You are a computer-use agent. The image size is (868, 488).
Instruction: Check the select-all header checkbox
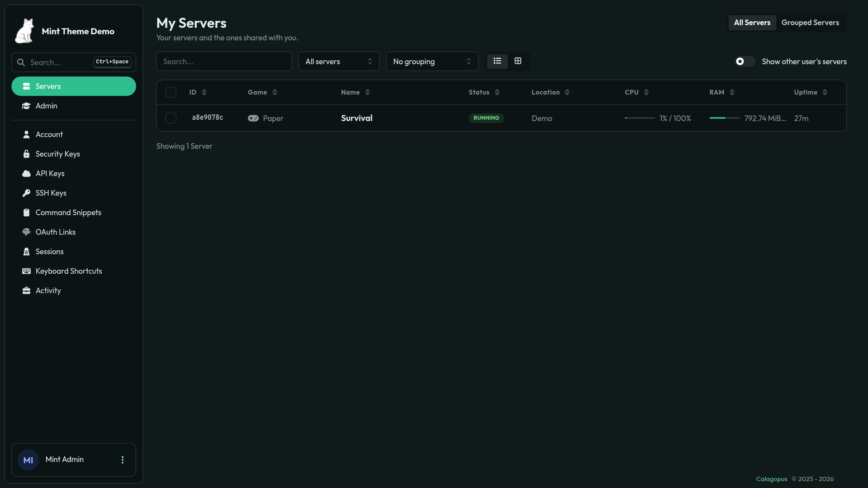pyautogui.click(x=171, y=92)
